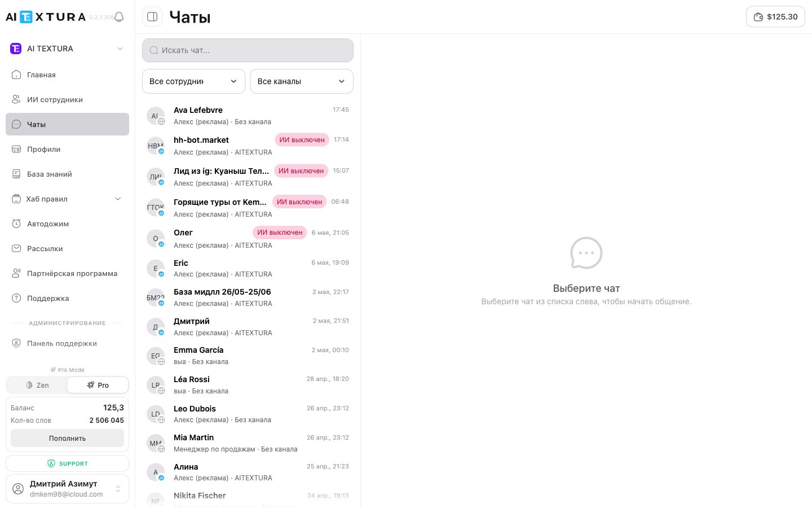Open the hh-bot.market chat
The image size is (812, 508).
tap(248, 146)
